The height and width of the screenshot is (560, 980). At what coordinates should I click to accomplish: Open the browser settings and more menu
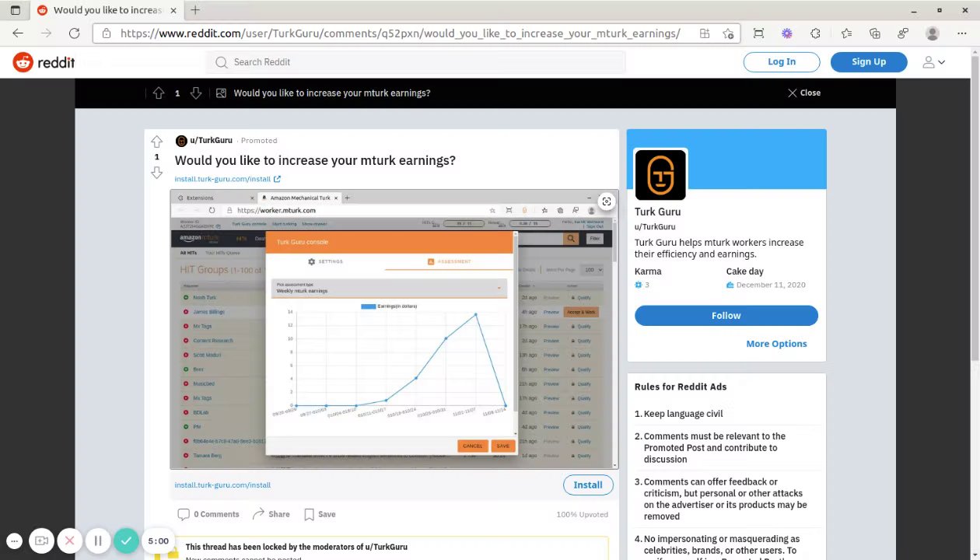(x=961, y=33)
